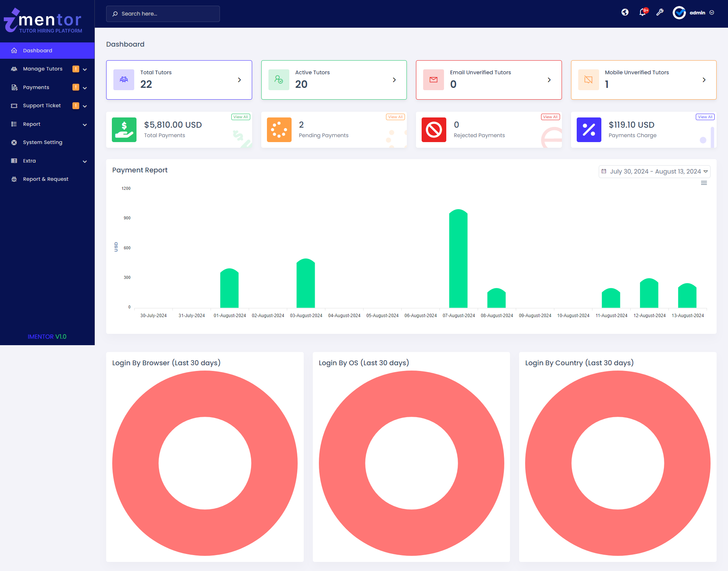Select the Report & Request sidebar icon
Viewport: 728px width, 571px height.
[14, 179]
